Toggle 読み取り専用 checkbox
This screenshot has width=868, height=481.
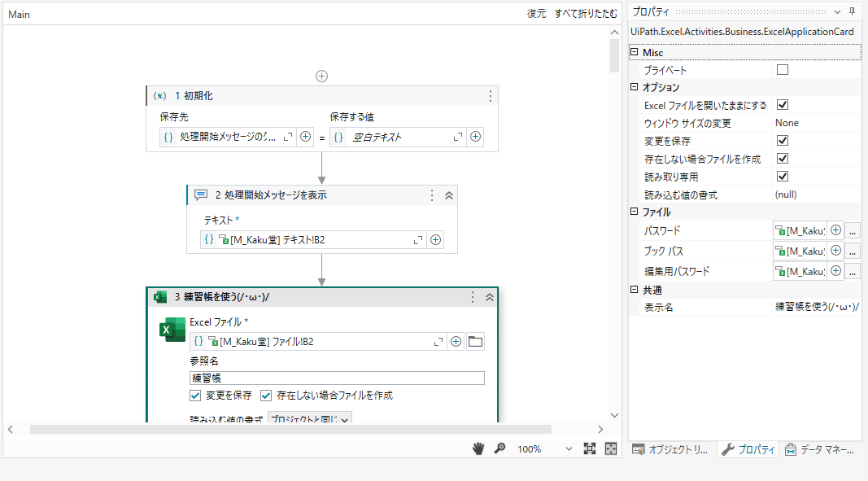(783, 177)
